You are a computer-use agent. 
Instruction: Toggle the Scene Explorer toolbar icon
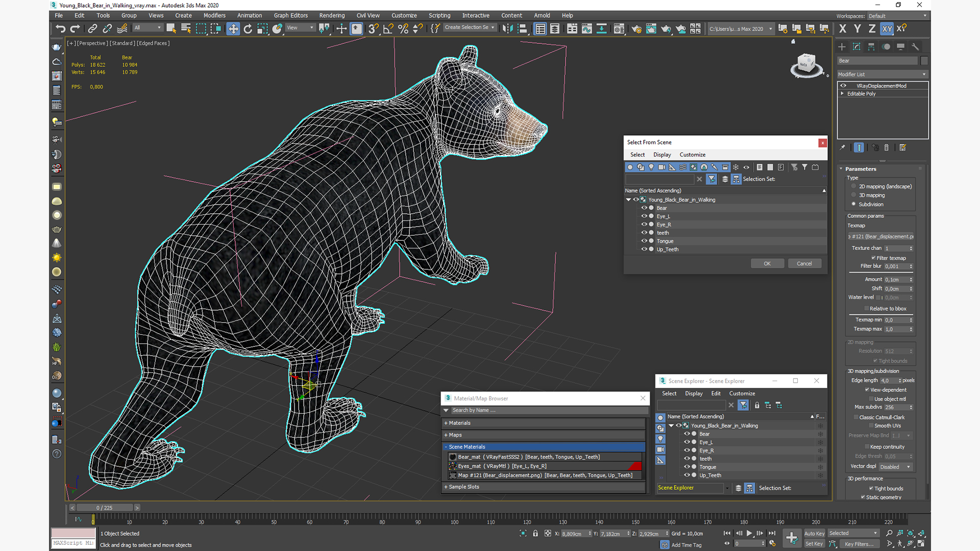pyautogui.click(x=540, y=29)
